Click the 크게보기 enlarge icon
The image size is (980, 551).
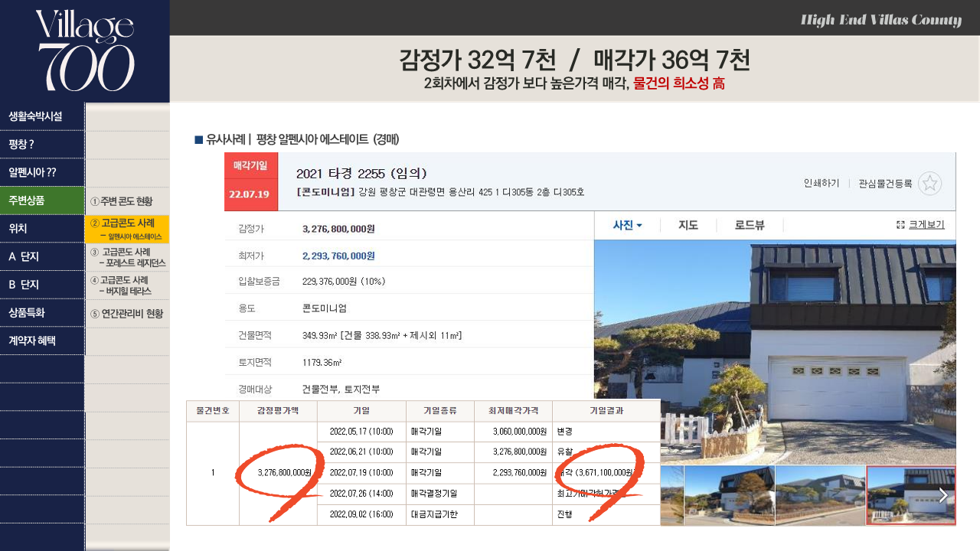(x=901, y=225)
